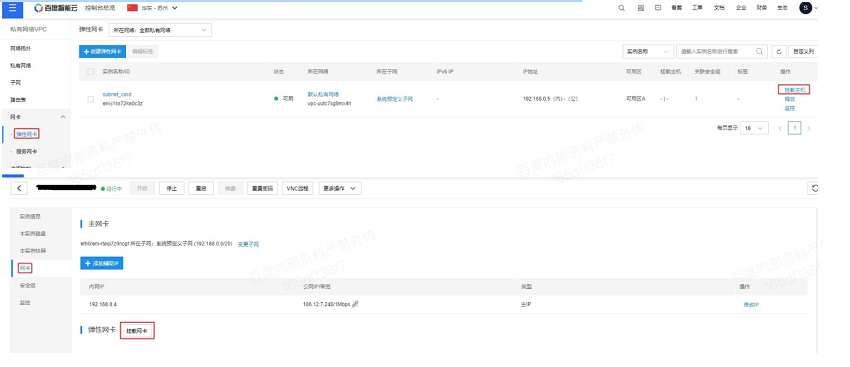Open the region selector with China flag
The width and height of the screenshot is (850, 367).
pos(152,8)
